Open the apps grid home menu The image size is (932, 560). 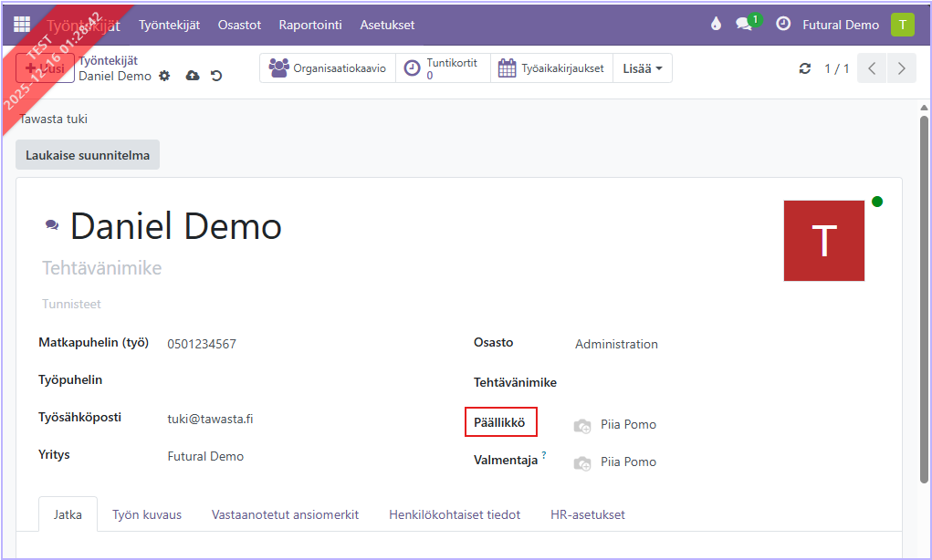22,25
